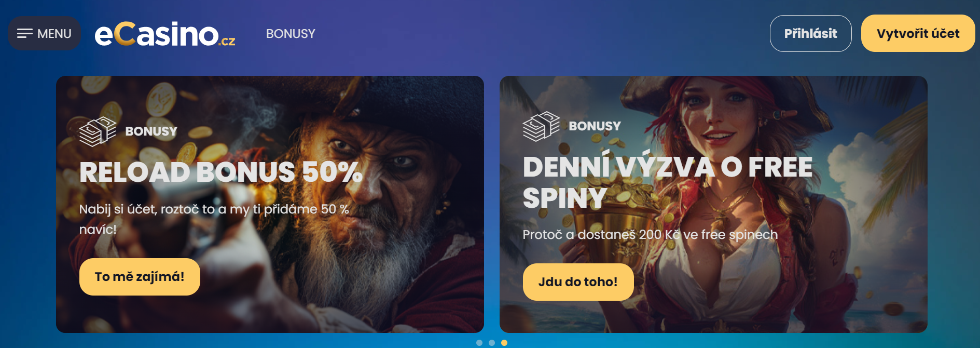
Task: Select the second carousel dot
Action: [492, 343]
